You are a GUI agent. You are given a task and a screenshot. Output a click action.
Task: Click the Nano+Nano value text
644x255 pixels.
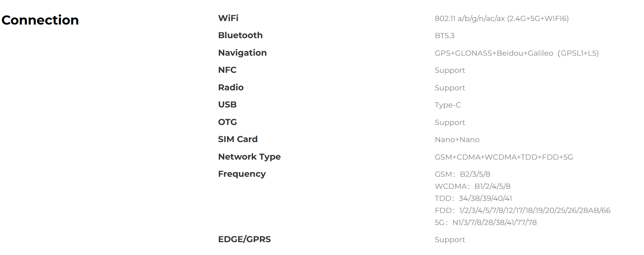pos(457,139)
